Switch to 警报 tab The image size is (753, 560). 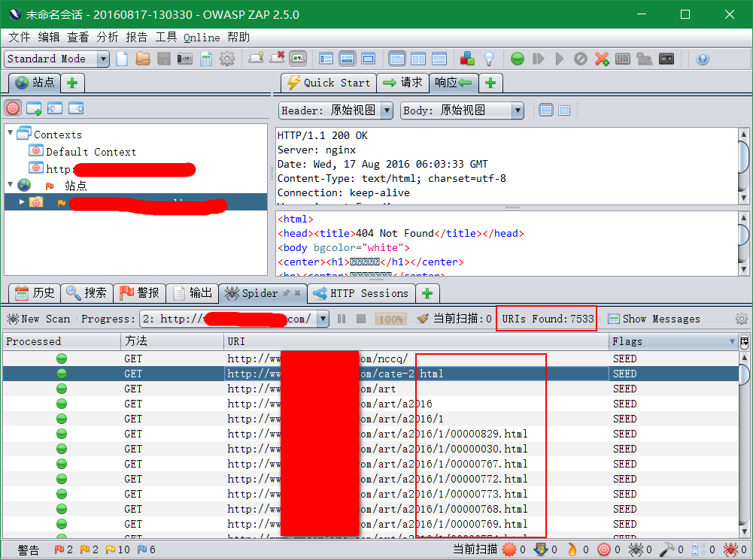click(x=139, y=292)
